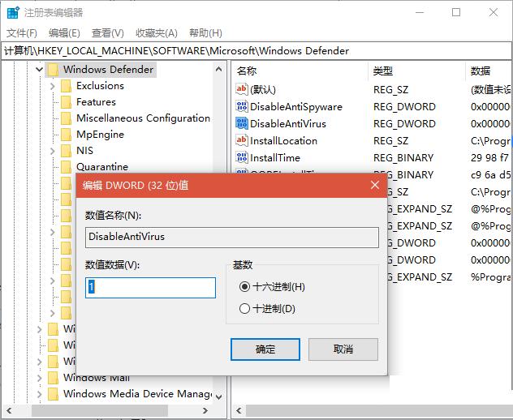The width and height of the screenshot is (513, 420).
Task: Click the Windows Mail folder icon
Action: pos(53,378)
